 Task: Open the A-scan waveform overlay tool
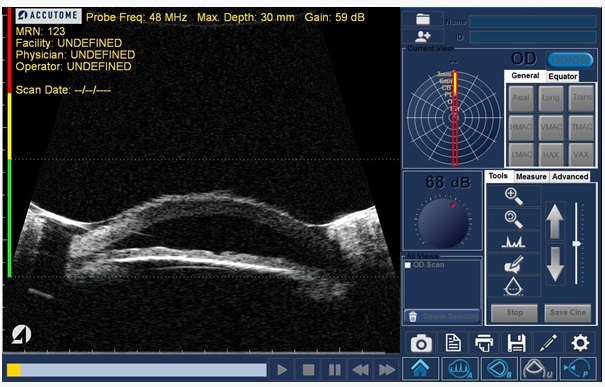click(513, 242)
